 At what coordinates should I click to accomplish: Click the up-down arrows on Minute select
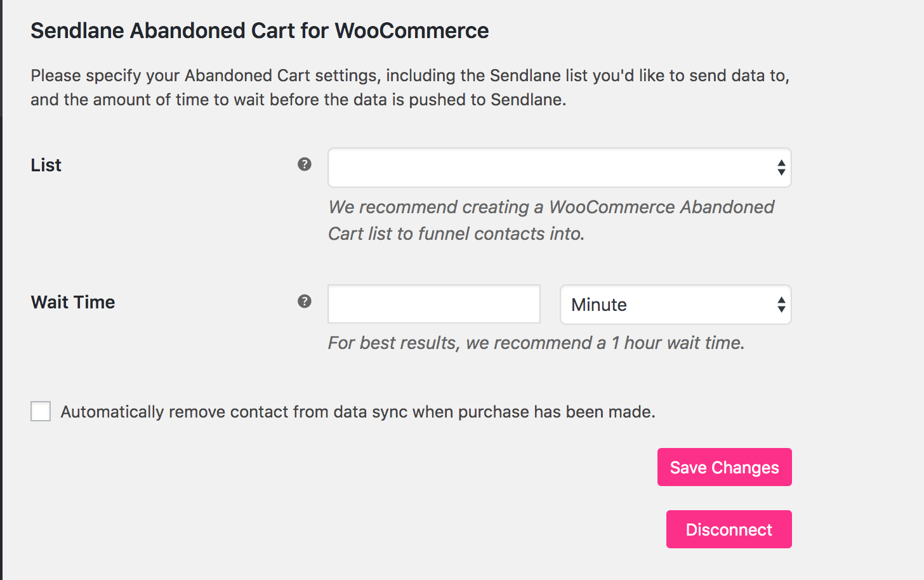click(x=781, y=305)
